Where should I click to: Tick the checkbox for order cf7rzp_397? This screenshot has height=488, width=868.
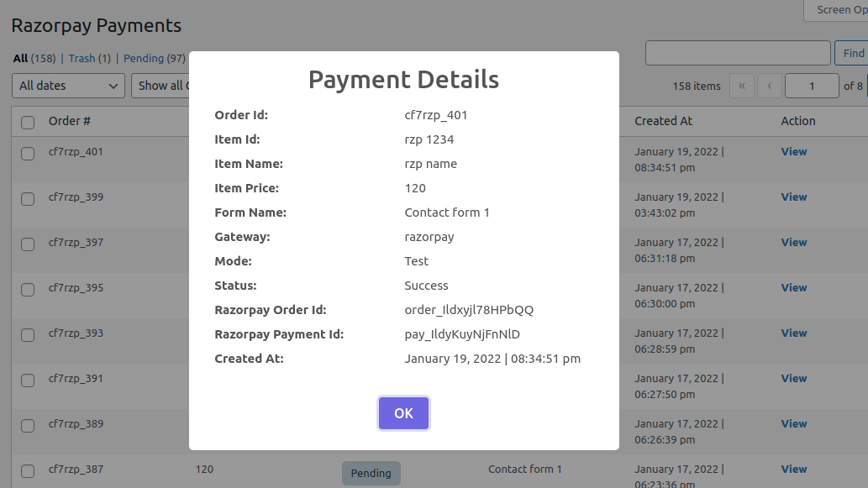28,244
